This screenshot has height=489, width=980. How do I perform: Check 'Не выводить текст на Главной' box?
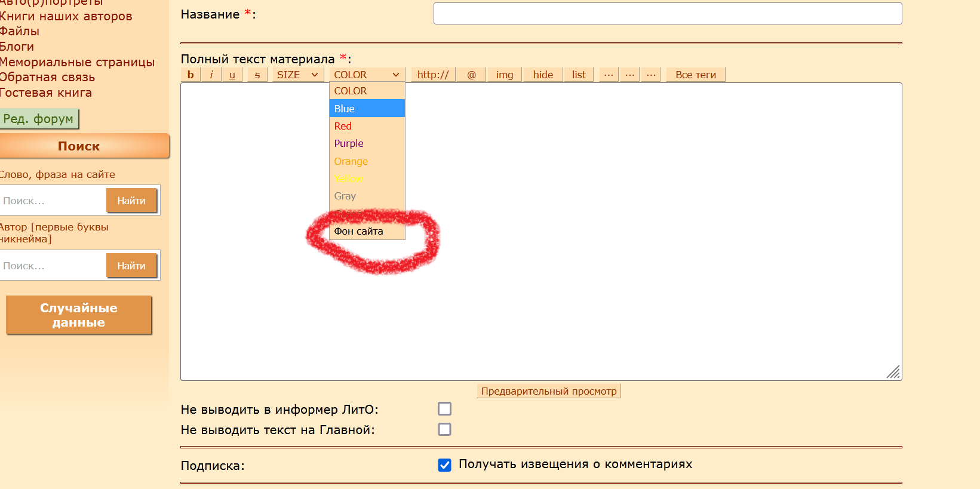point(444,429)
